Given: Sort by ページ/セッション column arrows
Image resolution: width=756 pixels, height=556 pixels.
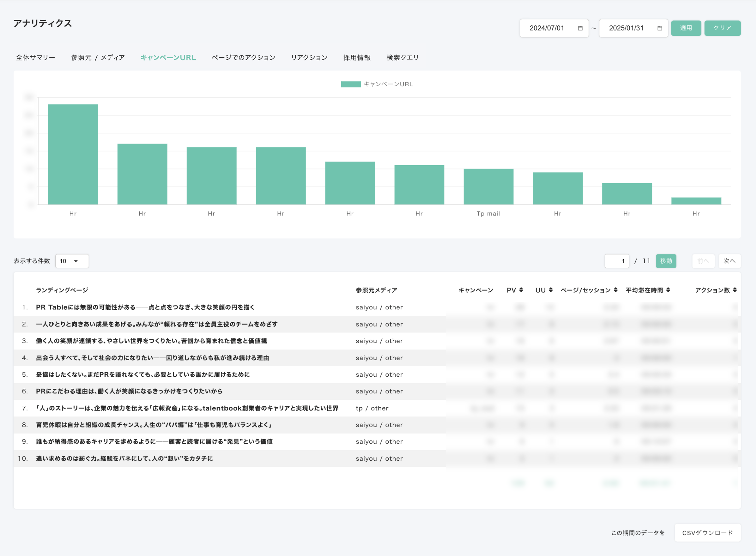Looking at the screenshot, I should [616, 290].
